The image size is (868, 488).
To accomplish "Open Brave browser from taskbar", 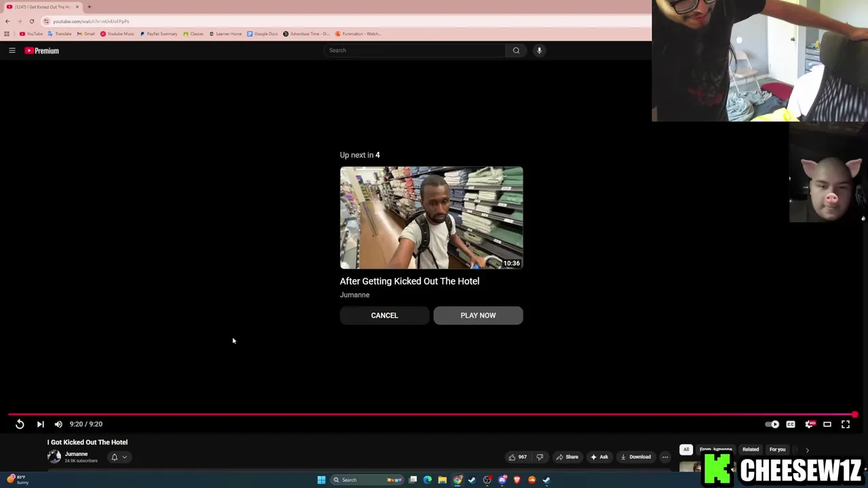I will pos(517,480).
